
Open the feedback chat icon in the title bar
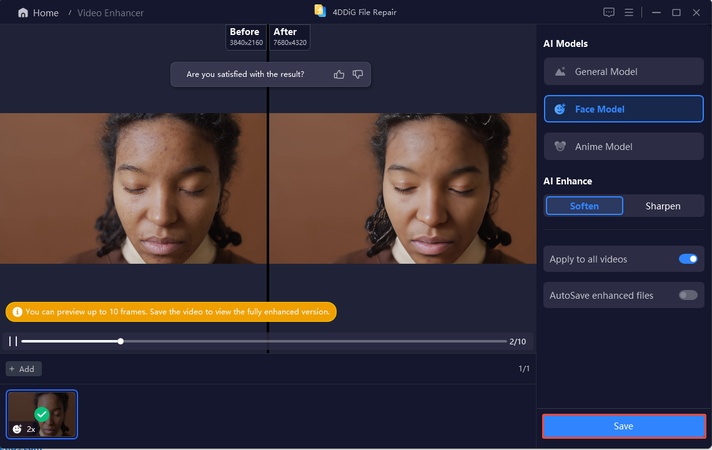pyautogui.click(x=608, y=12)
